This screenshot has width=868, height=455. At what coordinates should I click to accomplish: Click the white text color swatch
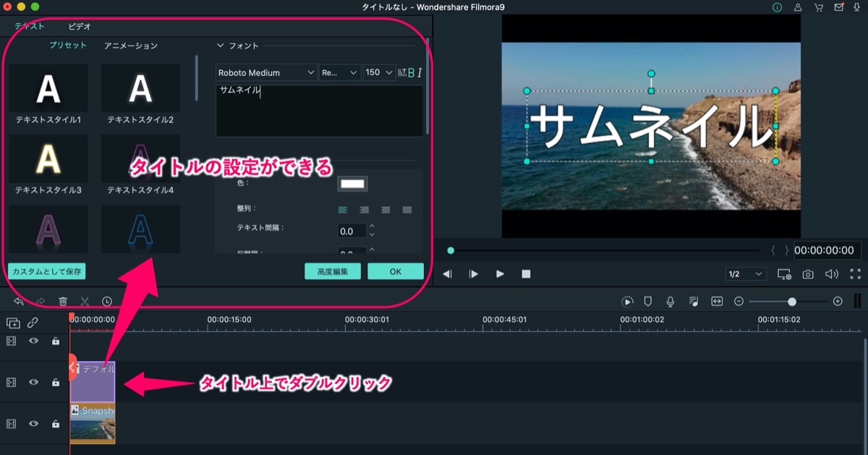(x=352, y=184)
